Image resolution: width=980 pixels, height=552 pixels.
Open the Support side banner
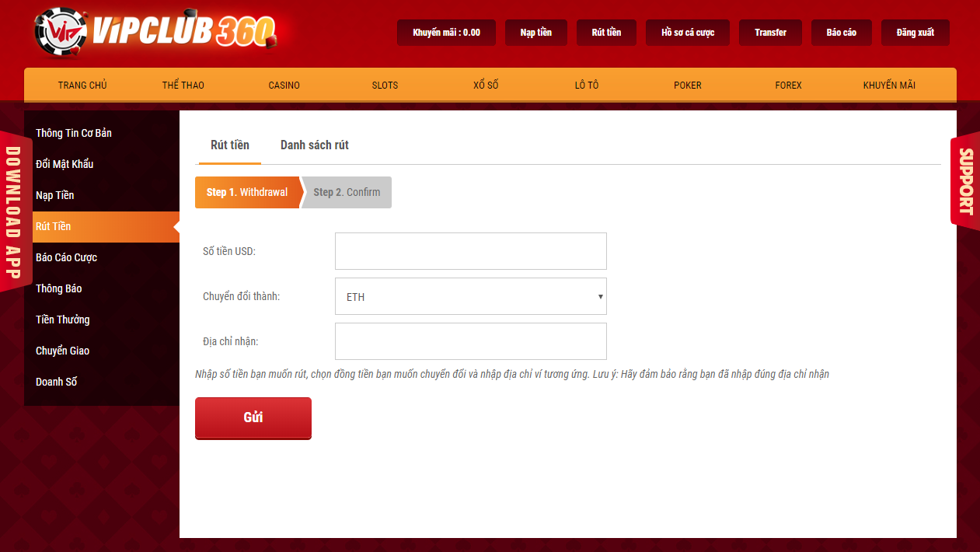[965, 182]
